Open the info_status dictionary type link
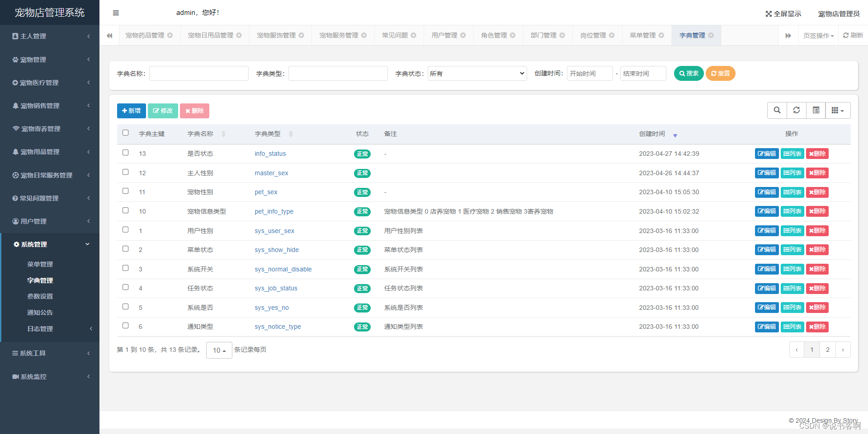 pos(270,154)
